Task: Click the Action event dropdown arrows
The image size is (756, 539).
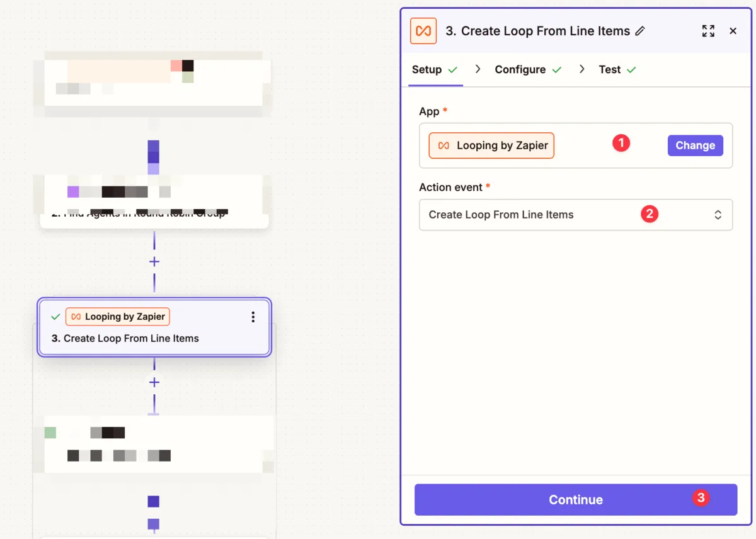Action: tap(718, 215)
